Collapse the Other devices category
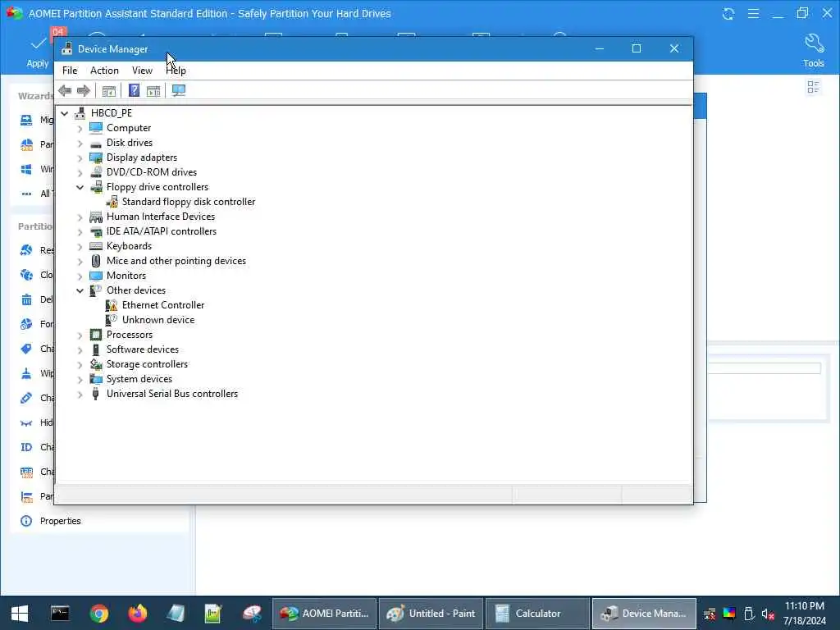 click(80, 291)
